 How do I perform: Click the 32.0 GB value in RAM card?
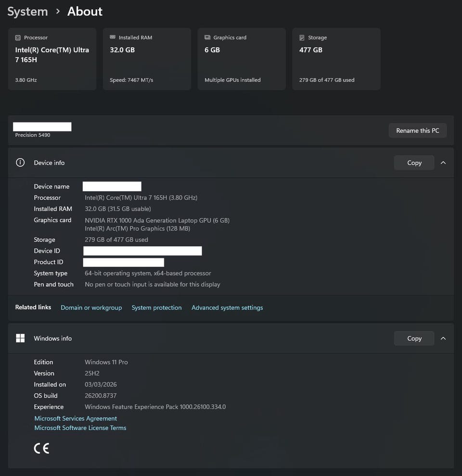point(122,50)
